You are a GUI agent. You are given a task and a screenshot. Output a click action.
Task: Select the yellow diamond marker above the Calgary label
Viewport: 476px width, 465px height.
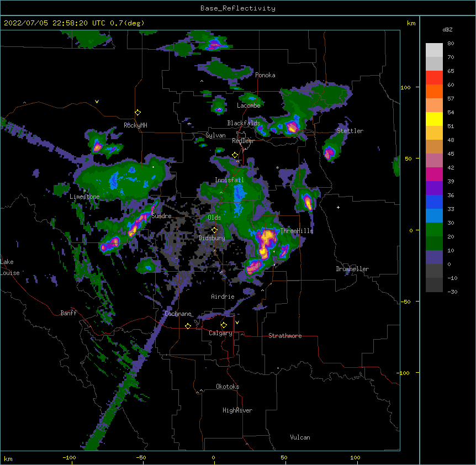tap(224, 325)
